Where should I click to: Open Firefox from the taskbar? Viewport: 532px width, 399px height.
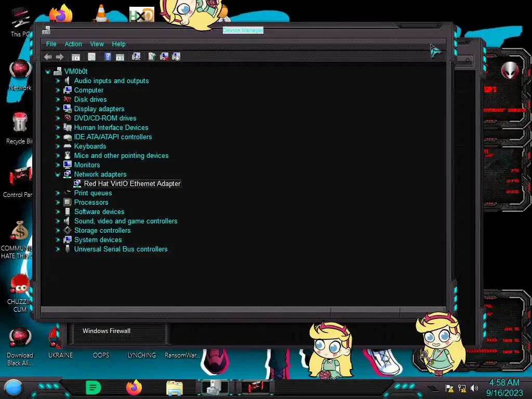134,388
